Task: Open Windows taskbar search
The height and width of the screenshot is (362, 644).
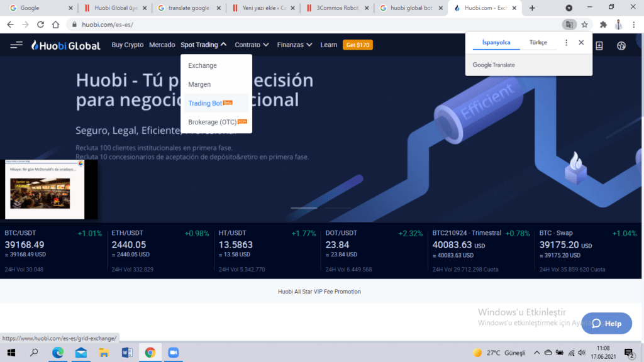Action: pyautogui.click(x=34, y=353)
